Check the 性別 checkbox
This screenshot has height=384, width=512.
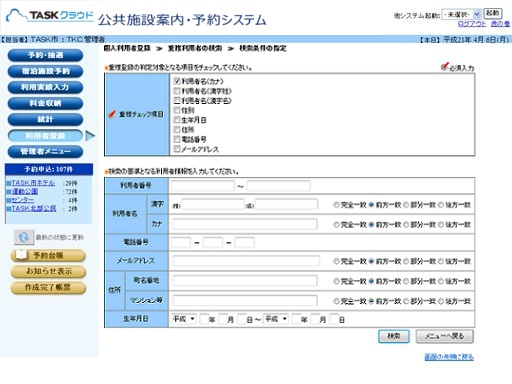(177, 110)
